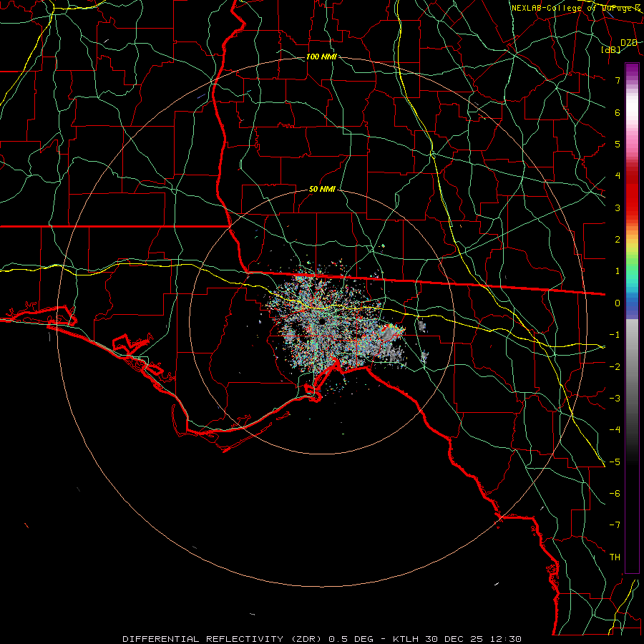Select the 6 dB label on the scale
The image size is (644, 644).
(x=618, y=112)
